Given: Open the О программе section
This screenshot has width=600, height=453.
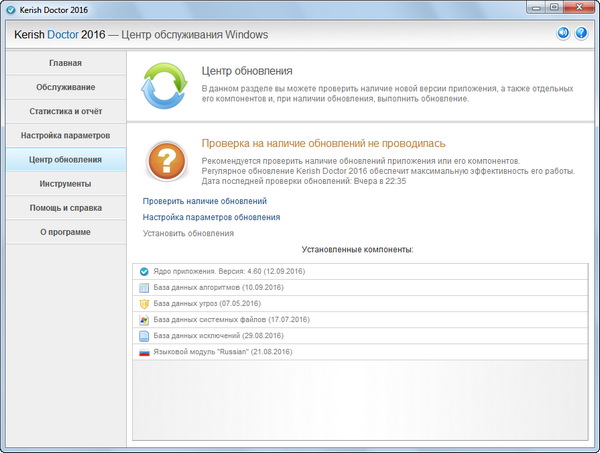Looking at the screenshot, I should coord(66,232).
